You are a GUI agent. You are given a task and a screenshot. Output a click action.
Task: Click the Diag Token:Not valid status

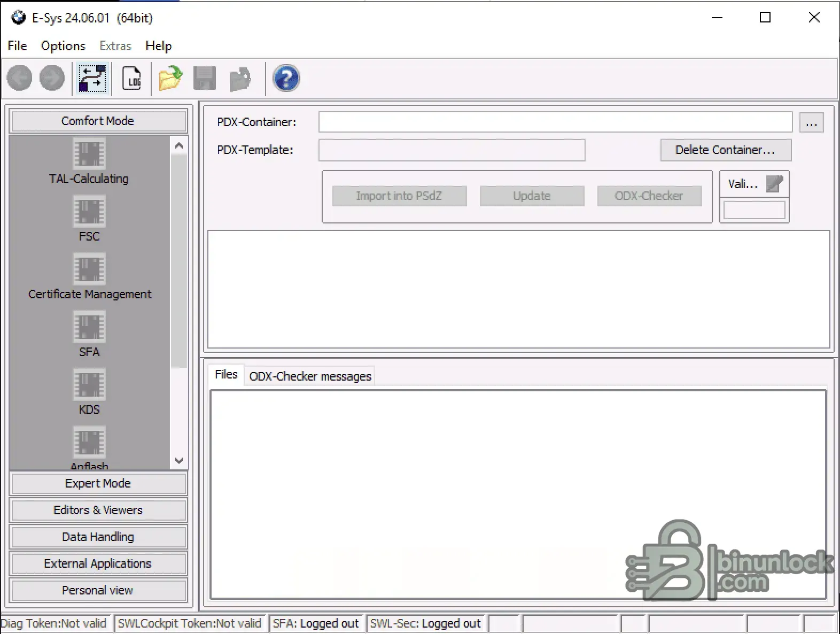(x=54, y=623)
